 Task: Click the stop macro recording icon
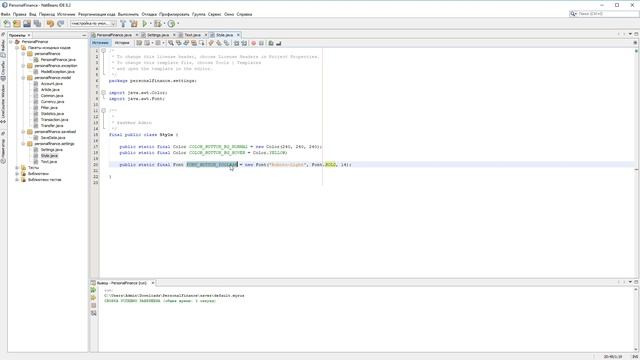coord(261,43)
